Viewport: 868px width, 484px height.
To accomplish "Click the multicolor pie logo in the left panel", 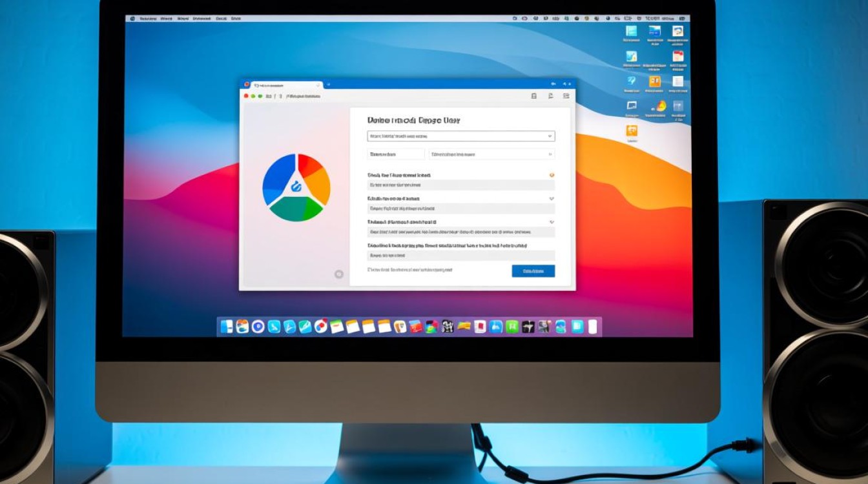I will click(x=296, y=187).
